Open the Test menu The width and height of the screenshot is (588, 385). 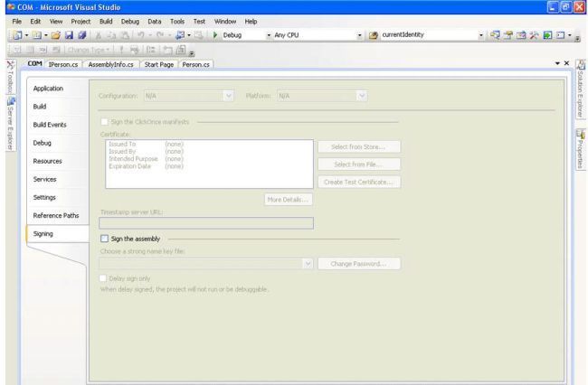pyautogui.click(x=199, y=22)
